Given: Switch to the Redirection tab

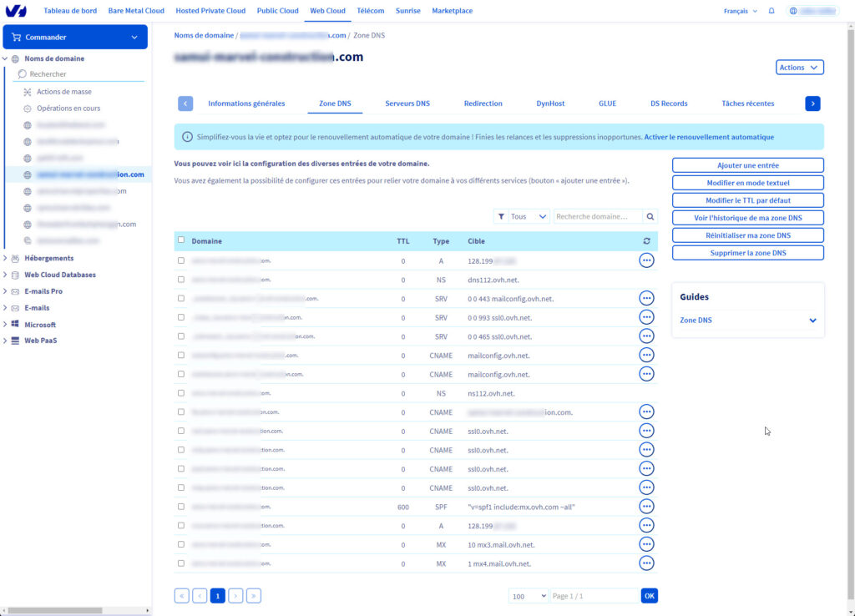Looking at the screenshot, I should tap(483, 103).
